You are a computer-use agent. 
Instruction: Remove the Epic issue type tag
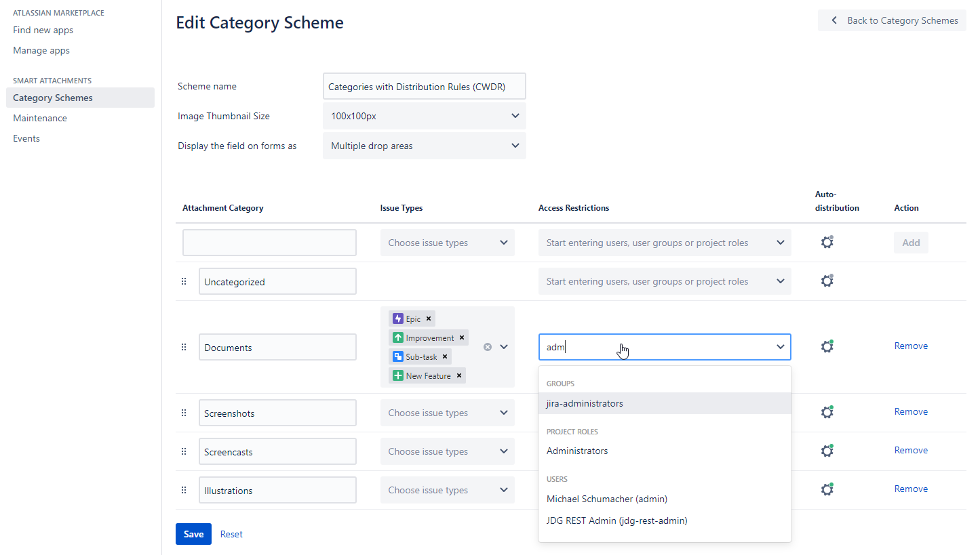click(429, 318)
